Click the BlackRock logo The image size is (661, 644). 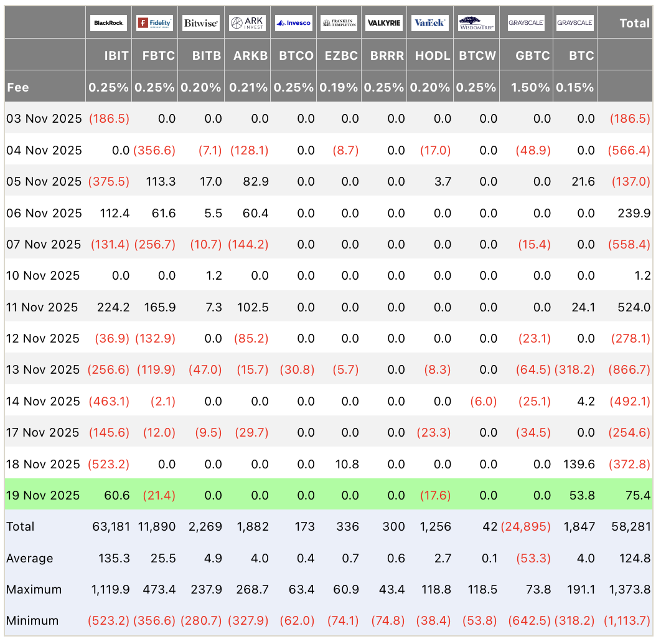[108, 24]
